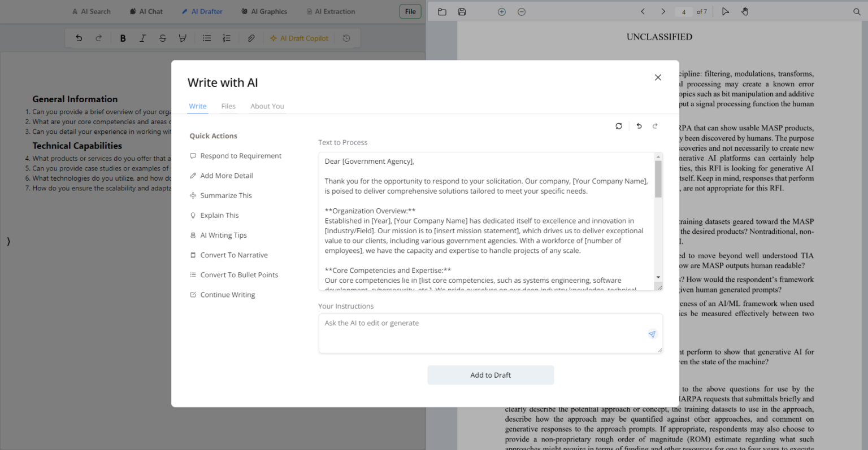
Task: Expand the left sidebar with the arrow
Action: (x=8, y=241)
